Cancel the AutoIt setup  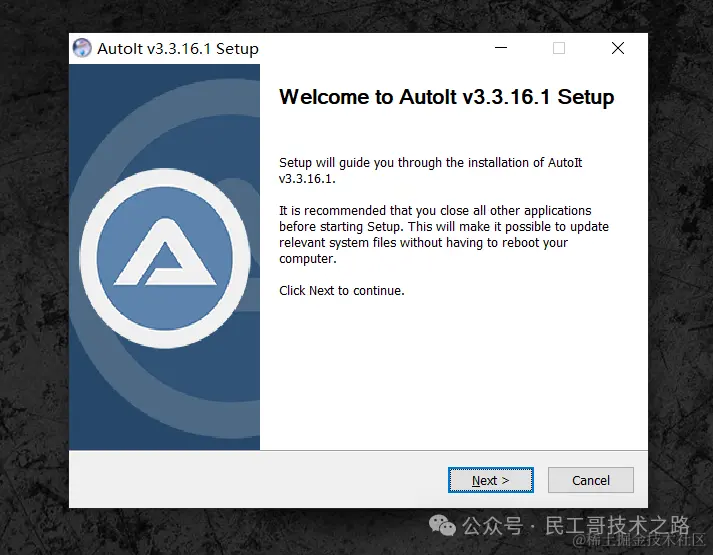pyautogui.click(x=591, y=480)
